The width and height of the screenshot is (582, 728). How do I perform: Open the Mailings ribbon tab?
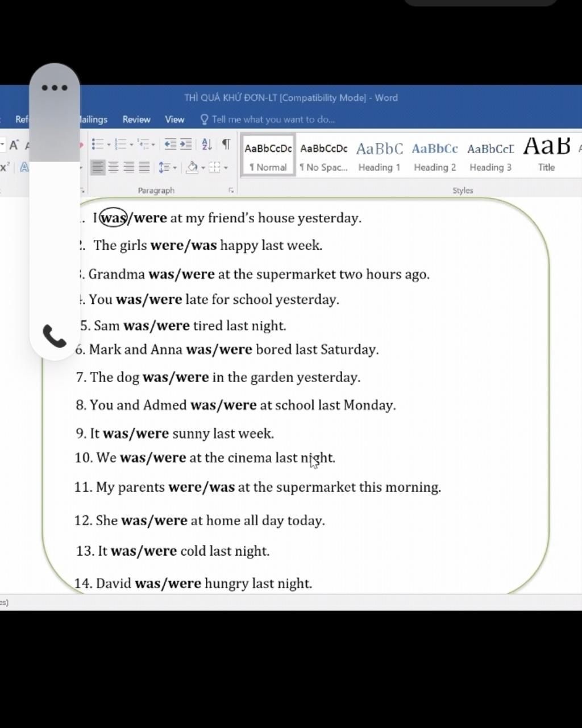click(94, 119)
